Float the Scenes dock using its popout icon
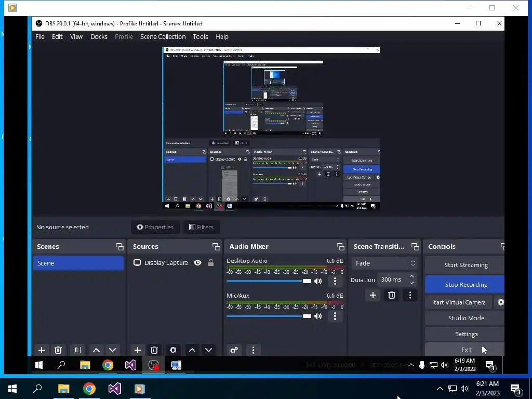532x399 pixels. pos(120,247)
